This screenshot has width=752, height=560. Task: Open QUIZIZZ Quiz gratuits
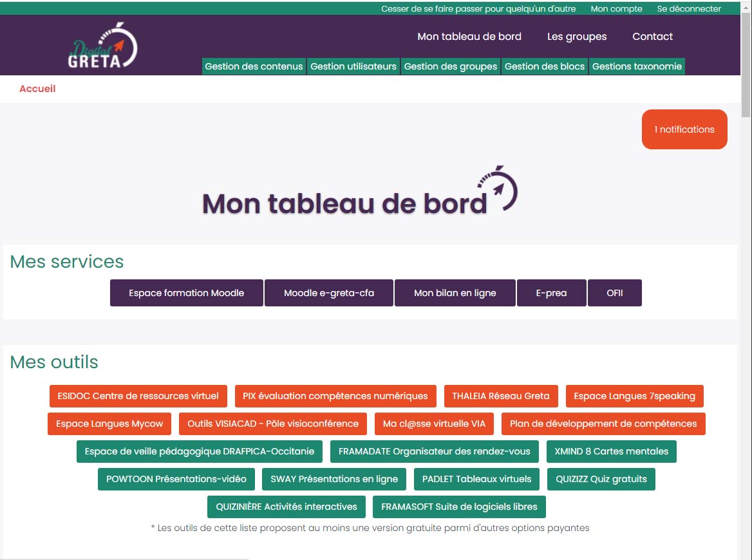tap(601, 480)
